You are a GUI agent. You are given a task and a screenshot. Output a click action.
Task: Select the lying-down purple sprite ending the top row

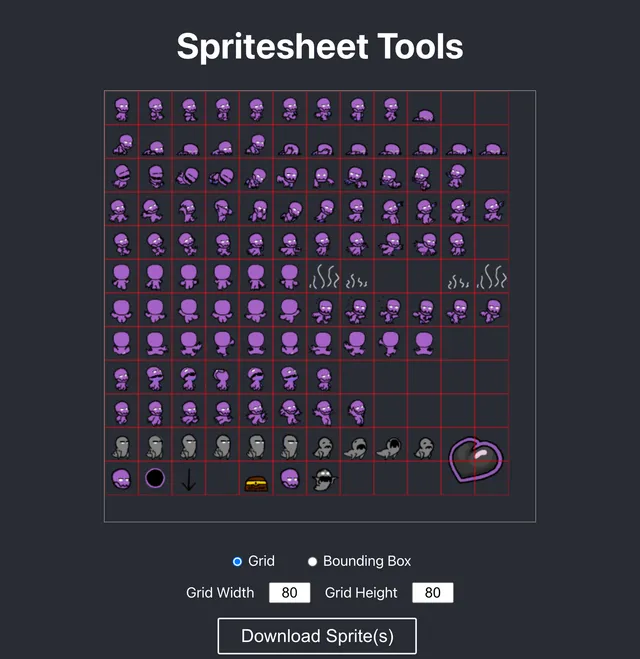424,116
